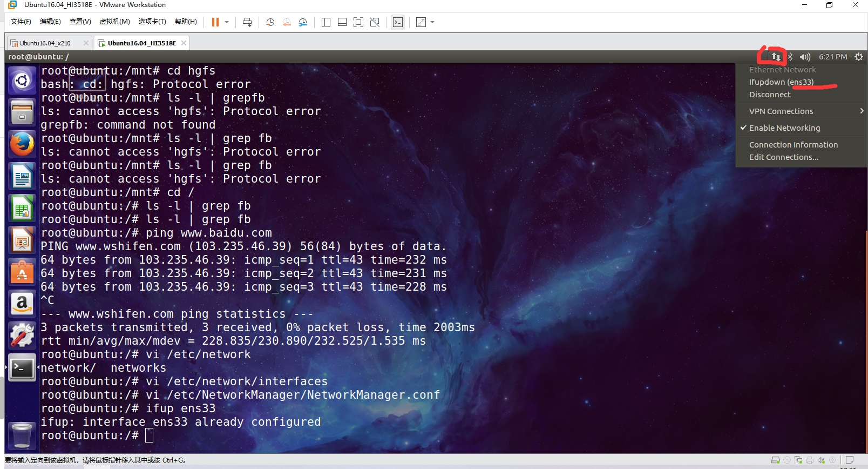Open the 虚拟机(M) menu
868x469 pixels.
pos(114,22)
